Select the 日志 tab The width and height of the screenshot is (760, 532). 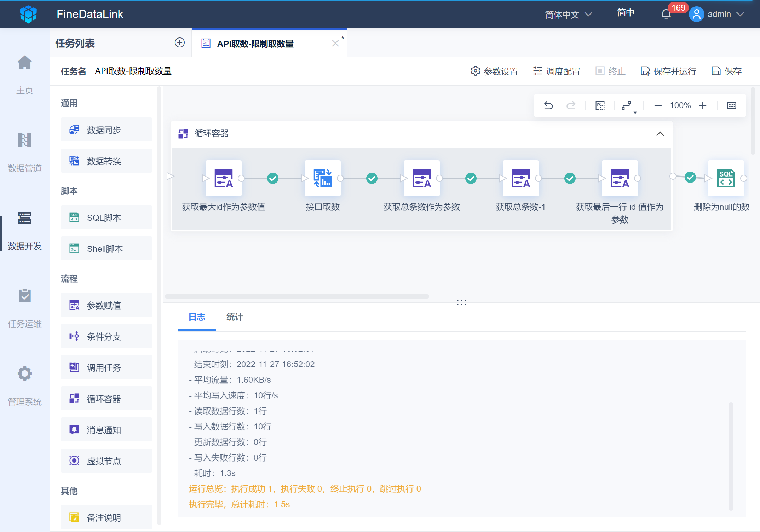coord(197,317)
